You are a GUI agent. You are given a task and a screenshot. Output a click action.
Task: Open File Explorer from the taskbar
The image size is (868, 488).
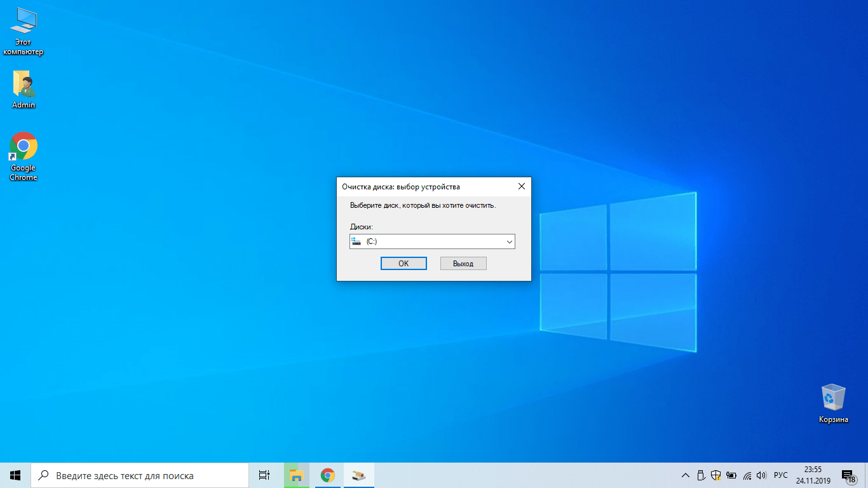point(297,475)
